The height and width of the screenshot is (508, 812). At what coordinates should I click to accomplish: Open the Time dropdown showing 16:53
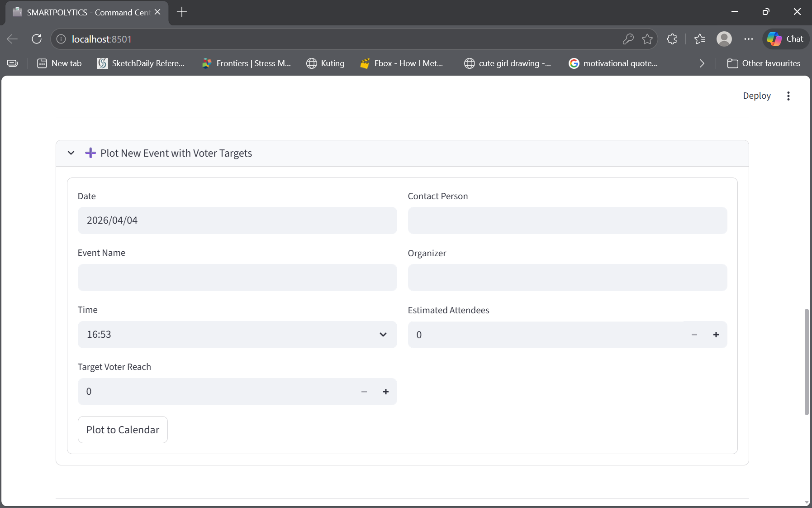237,335
